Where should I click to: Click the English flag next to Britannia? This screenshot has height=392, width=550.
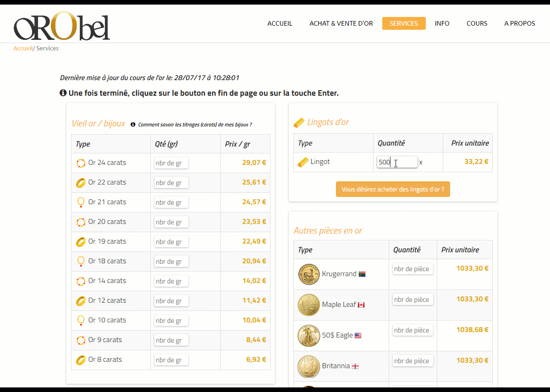355,366
